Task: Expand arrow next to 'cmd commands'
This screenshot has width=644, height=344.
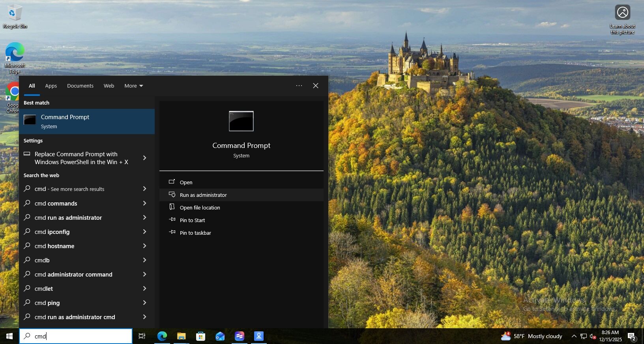Action: pos(145,203)
